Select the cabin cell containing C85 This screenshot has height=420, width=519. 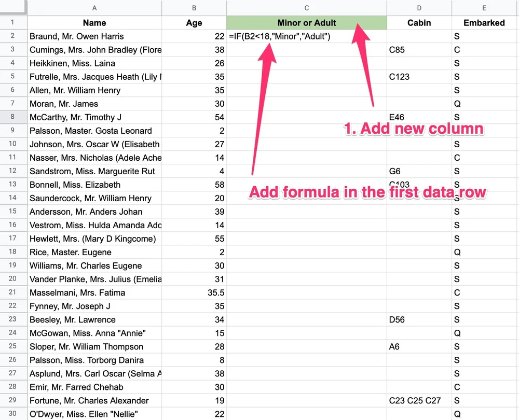tap(419, 50)
